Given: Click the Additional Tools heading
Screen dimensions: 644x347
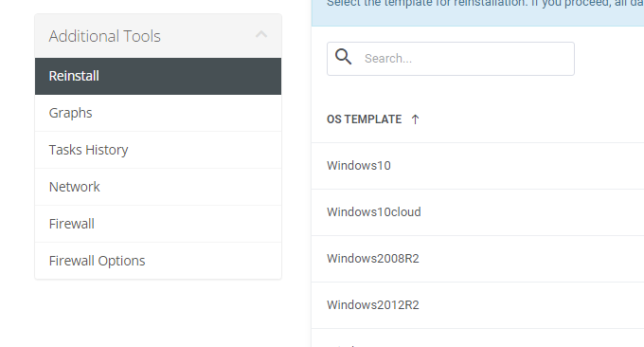Looking at the screenshot, I should (x=105, y=36).
